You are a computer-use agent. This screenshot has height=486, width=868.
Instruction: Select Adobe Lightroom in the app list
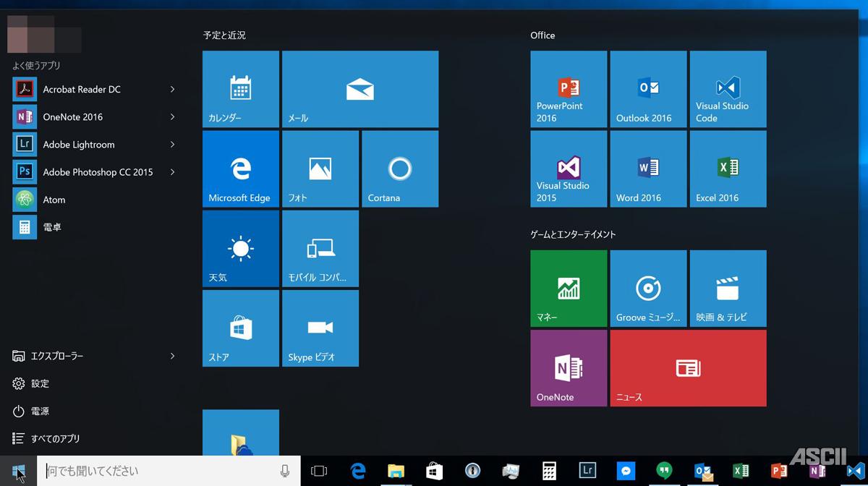point(78,145)
